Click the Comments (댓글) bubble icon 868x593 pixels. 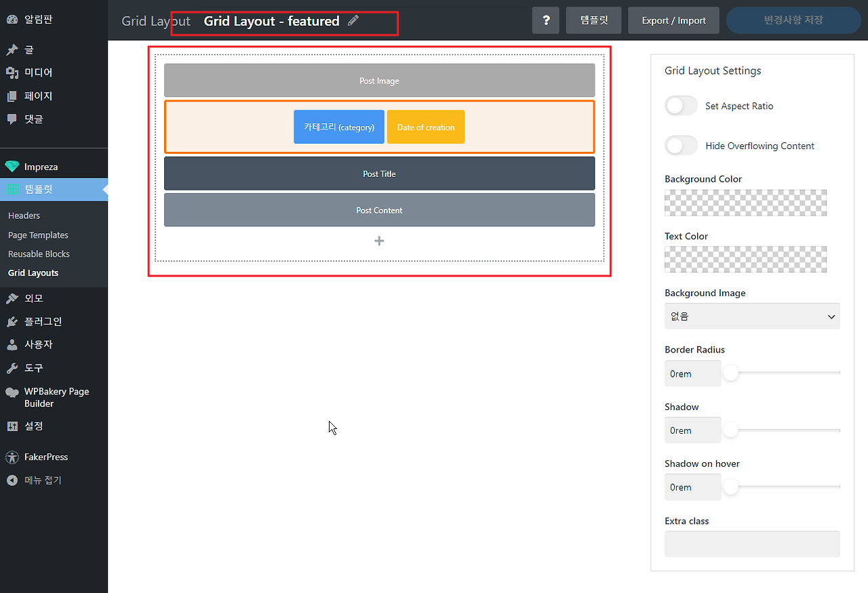pyautogui.click(x=12, y=119)
